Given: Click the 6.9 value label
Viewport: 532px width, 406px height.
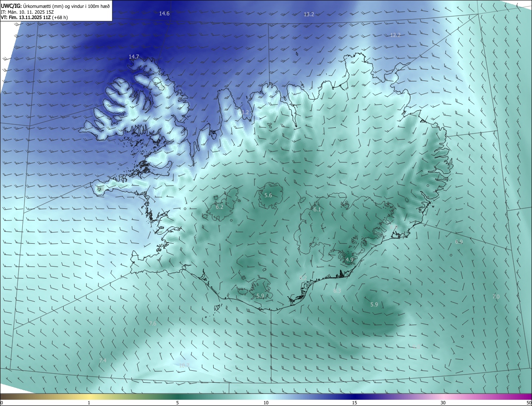Looking at the screenshot, I should pyautogui.click(x=459, y=242).
